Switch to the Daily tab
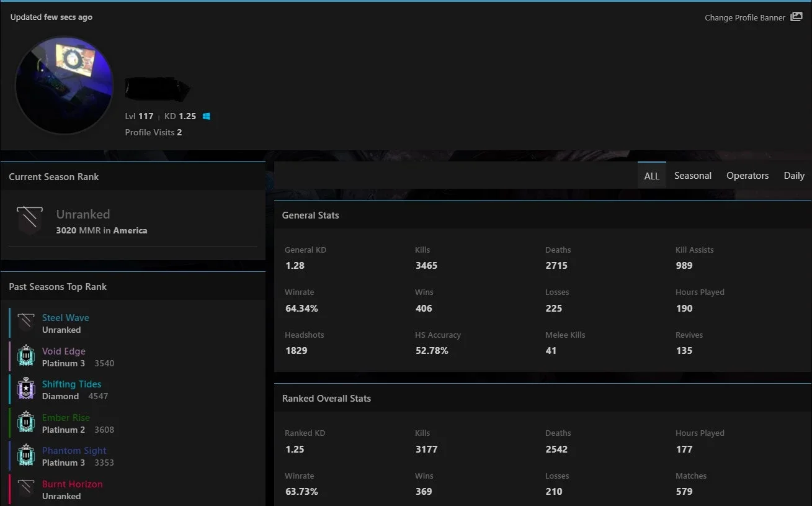 point(794,176)
